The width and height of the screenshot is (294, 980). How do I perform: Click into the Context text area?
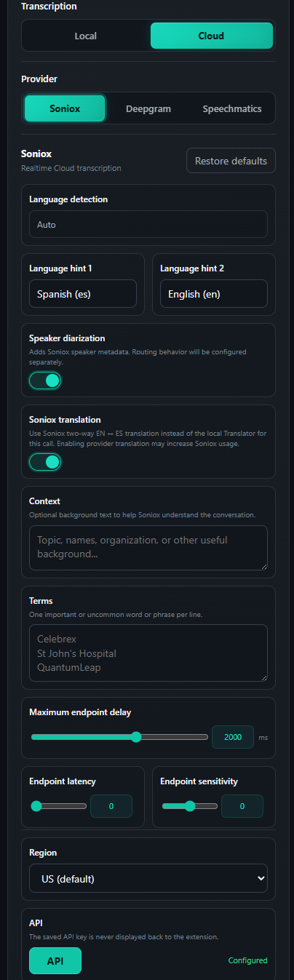click(148, 548)
